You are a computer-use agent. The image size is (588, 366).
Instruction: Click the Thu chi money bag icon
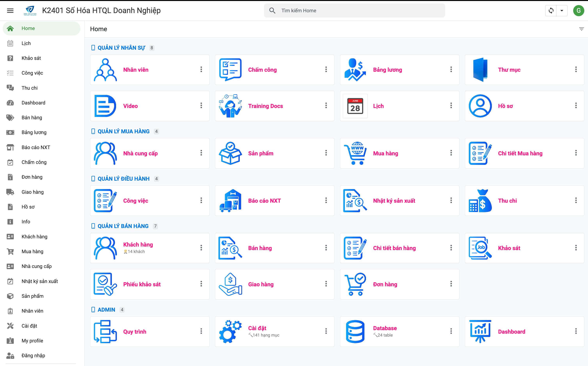[480, 200]
